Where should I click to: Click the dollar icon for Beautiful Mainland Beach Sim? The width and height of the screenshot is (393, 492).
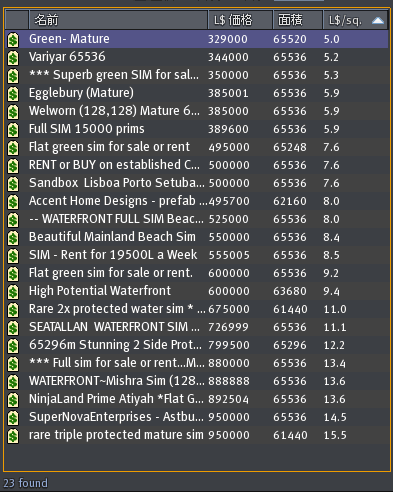click(13, 237)
